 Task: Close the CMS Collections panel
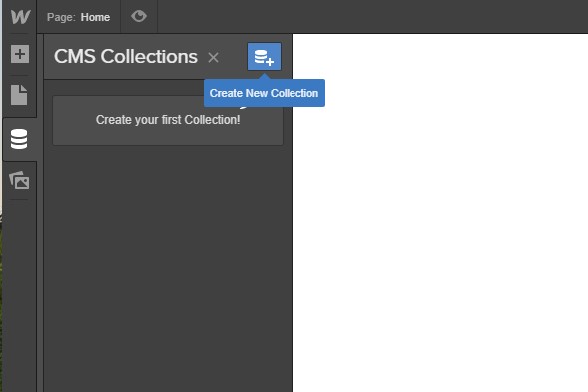(214, 57)
